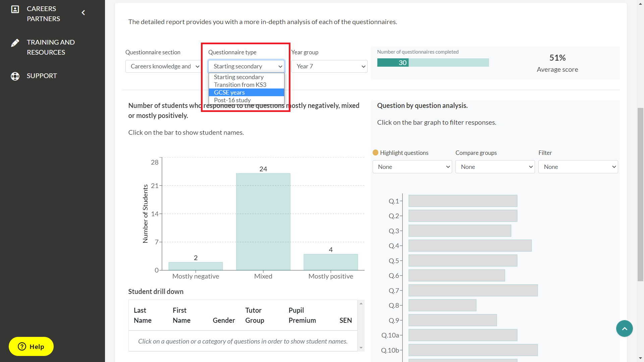The image size is (644, 362).
Task: Click the Q.8 bar in question analysis
Action: pyautogui.click(x=442, y=305)
